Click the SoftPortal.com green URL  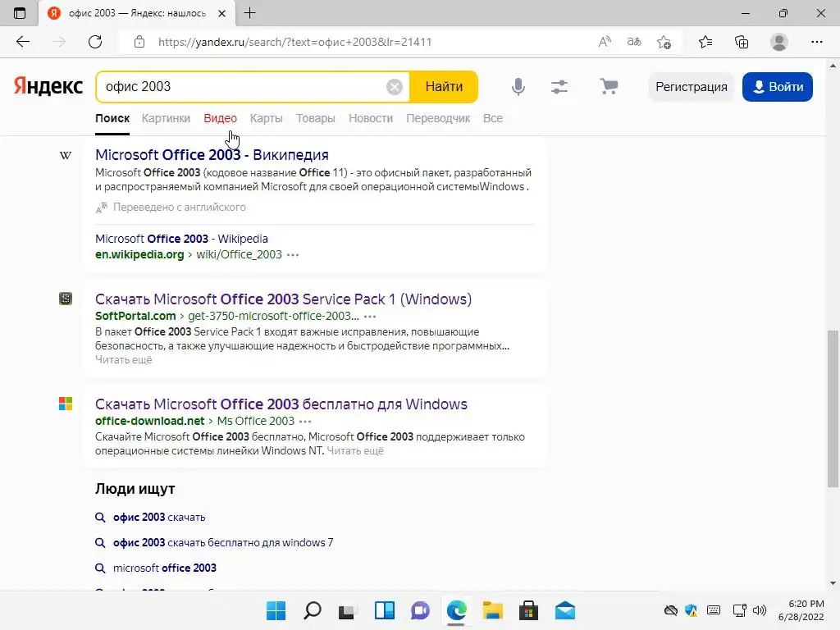(x=135, y=316)
